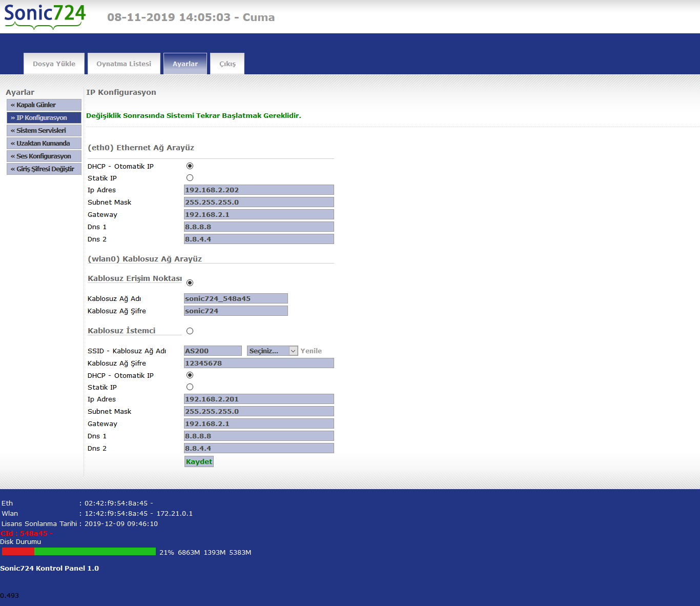Select DHCP Otomatik IP for eth0
The height and width of the screenshot is (606, 700).
tap(190, 166)
